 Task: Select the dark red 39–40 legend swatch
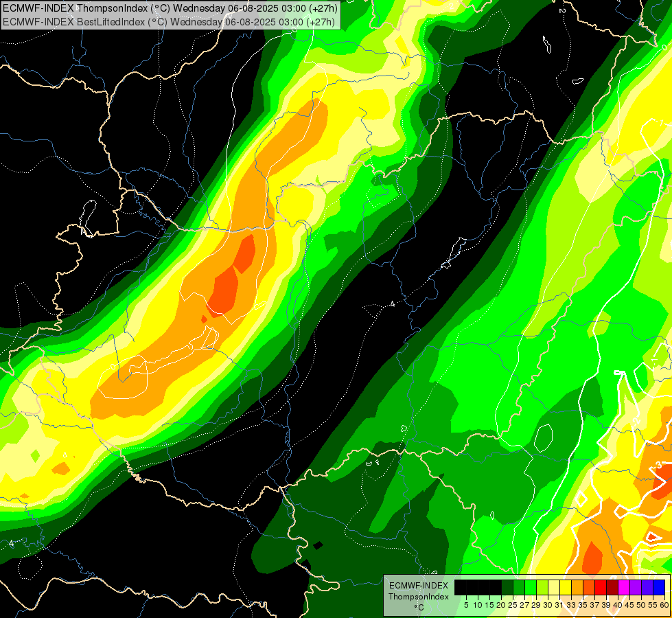(x=612, y=587)
